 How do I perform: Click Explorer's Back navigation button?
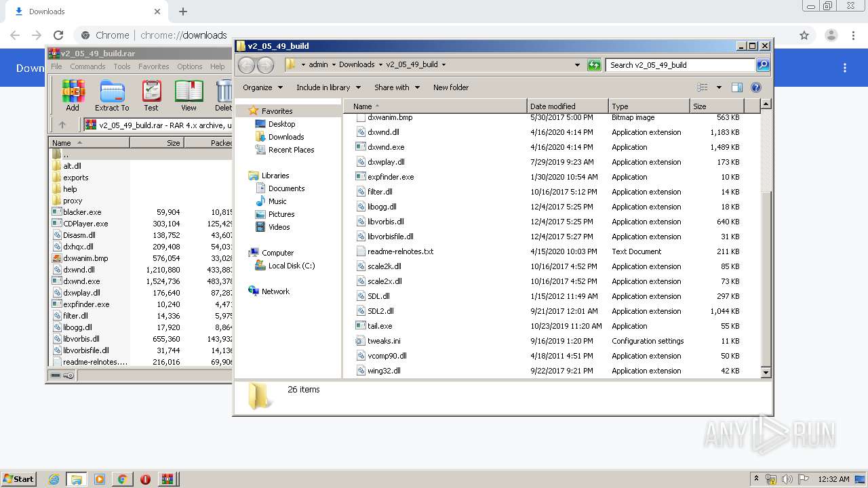(x=247, y=65)
